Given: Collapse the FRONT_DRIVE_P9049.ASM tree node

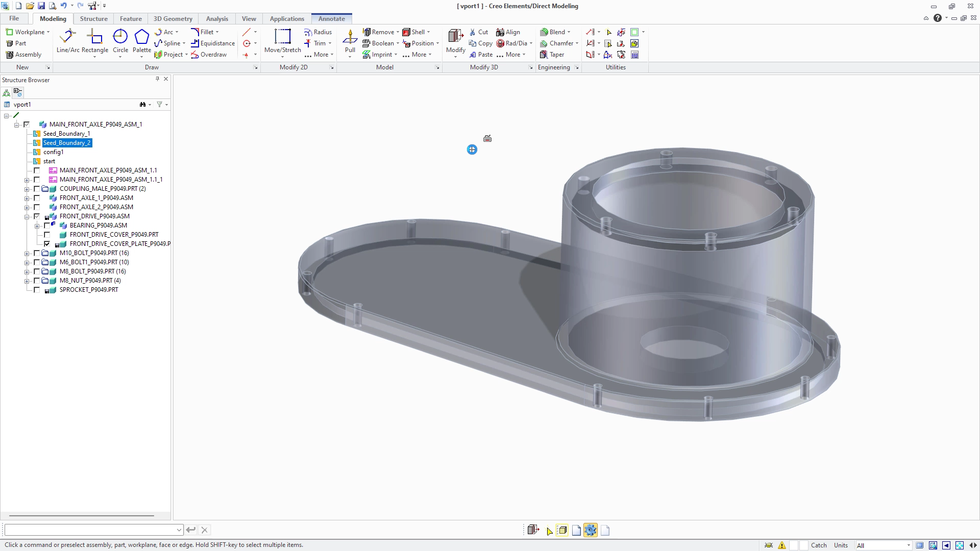Looking at the screenshot, I should pos(27,216).
